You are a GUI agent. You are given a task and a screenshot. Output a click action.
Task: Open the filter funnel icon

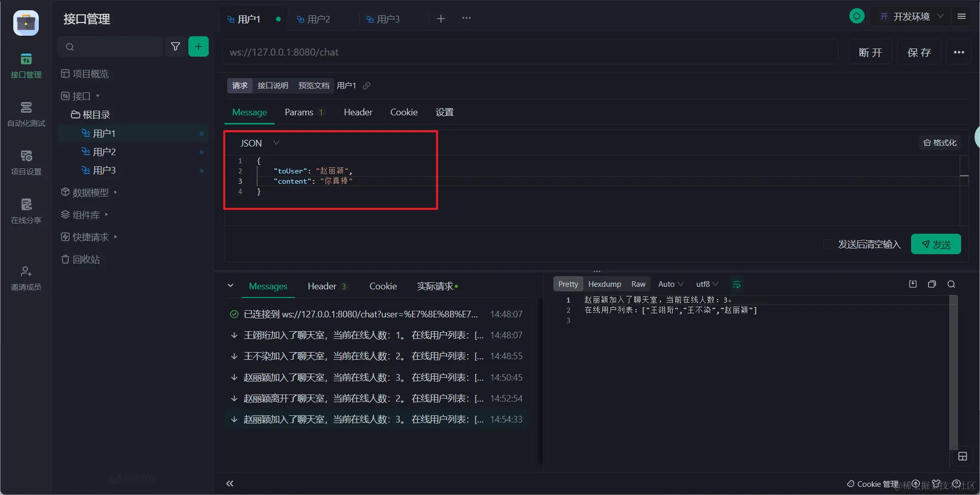176,46
